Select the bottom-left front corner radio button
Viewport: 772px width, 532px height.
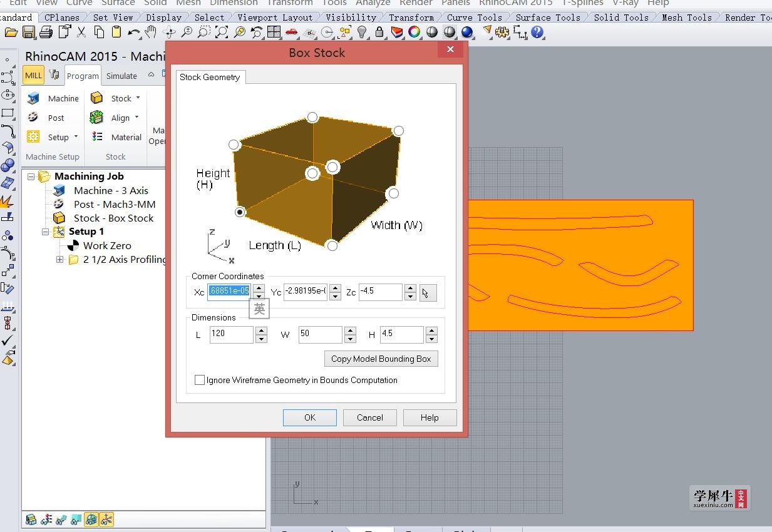[x=240, y=212]
